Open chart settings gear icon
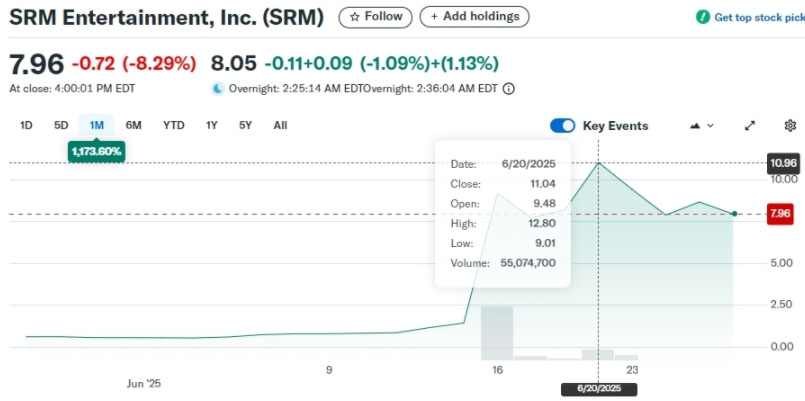 790,126
